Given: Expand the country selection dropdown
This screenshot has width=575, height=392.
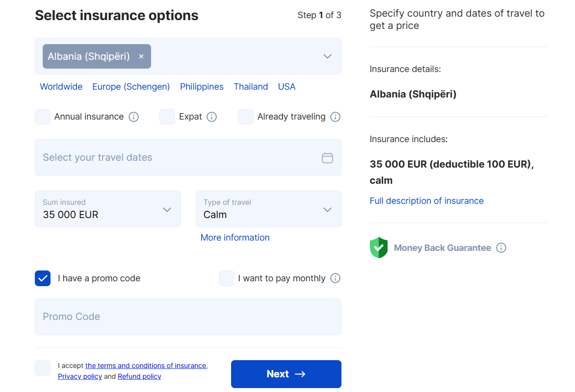Looking at the screenshot, I should pos(327,56).
